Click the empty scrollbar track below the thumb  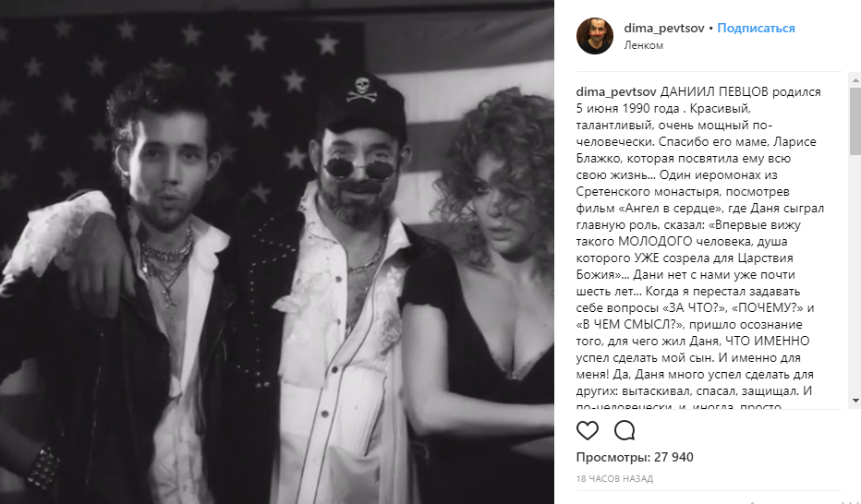pyautogui.click(x=855, y=274)
